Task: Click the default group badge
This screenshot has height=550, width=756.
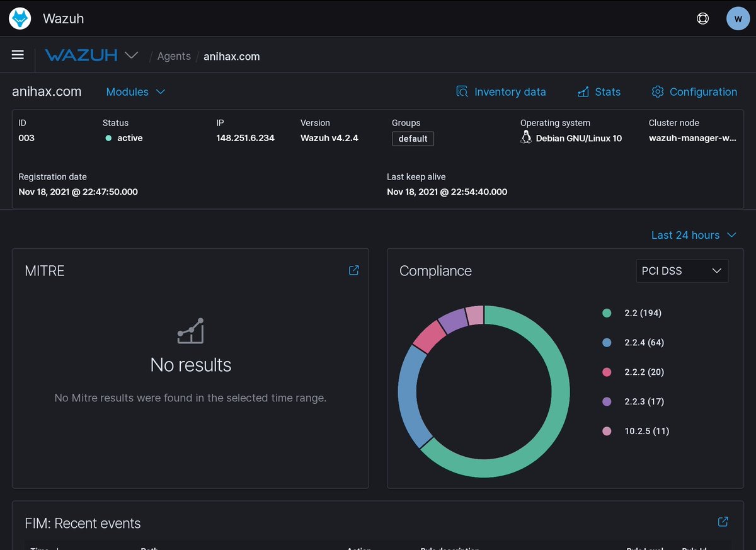Action: pyautogui.click(x=413, y=139)
